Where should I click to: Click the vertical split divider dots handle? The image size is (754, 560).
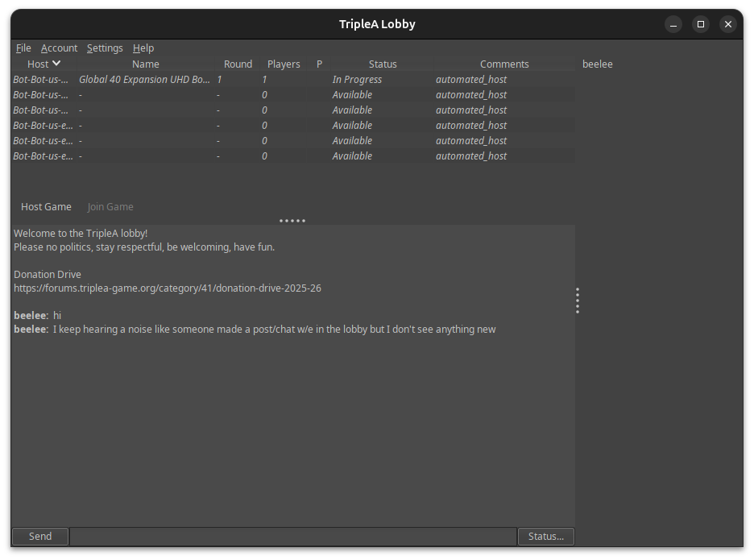(578, 301)
